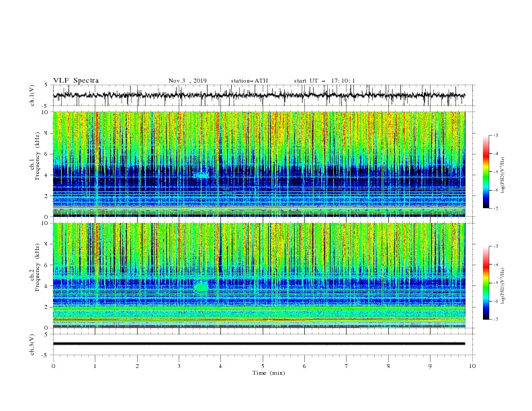Screen dimensions: 532x411
Task: Click time axis tick label "5"
Action: tap(263, 366)
